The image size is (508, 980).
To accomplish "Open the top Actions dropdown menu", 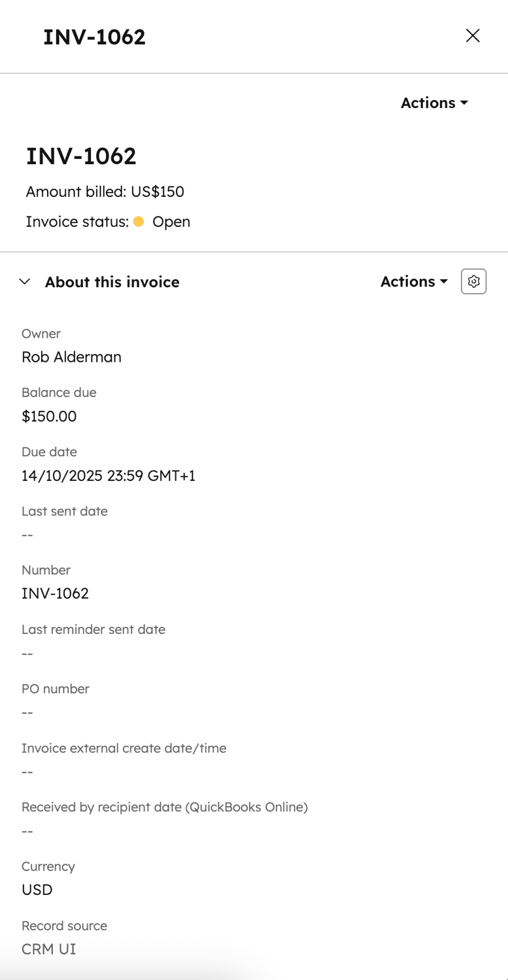I will pos(433,103).
